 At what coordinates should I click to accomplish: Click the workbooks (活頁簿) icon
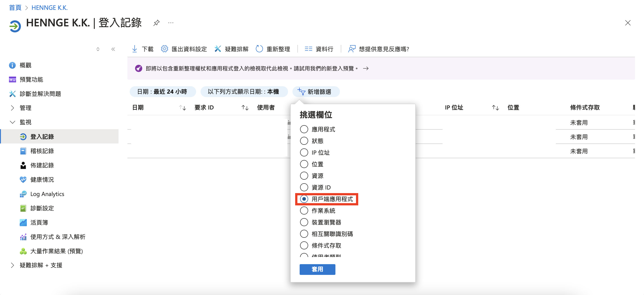tap(23, 222)
